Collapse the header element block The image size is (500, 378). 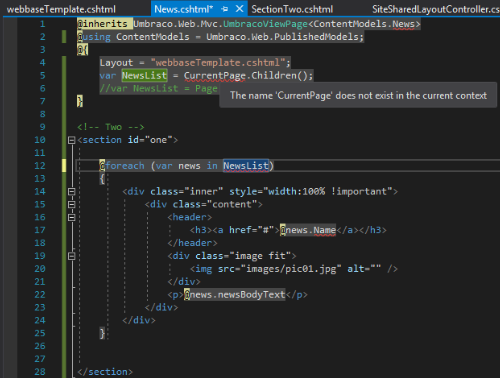pyautogui.click(x=71, y=217)
